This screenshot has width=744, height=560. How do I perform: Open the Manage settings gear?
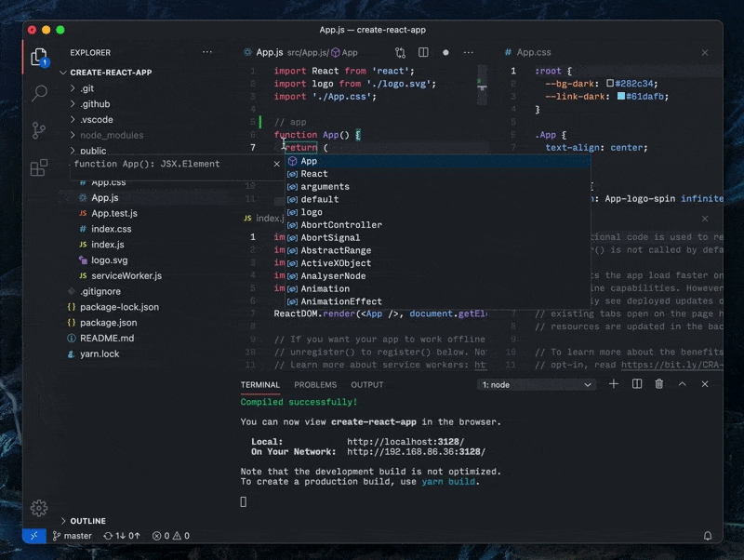point(38,509)
